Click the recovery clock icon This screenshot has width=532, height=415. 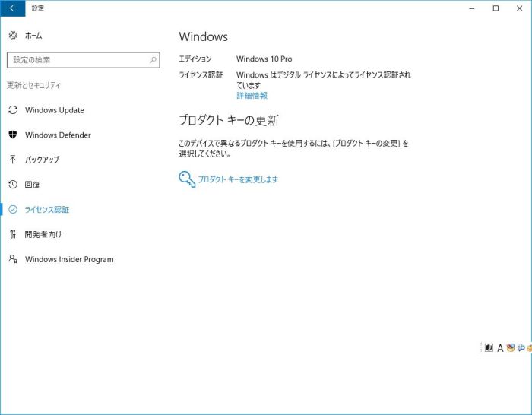point(13,185)
